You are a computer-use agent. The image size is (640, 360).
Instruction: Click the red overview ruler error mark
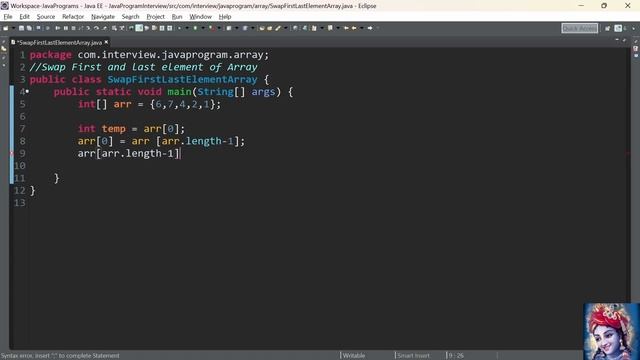629,153
